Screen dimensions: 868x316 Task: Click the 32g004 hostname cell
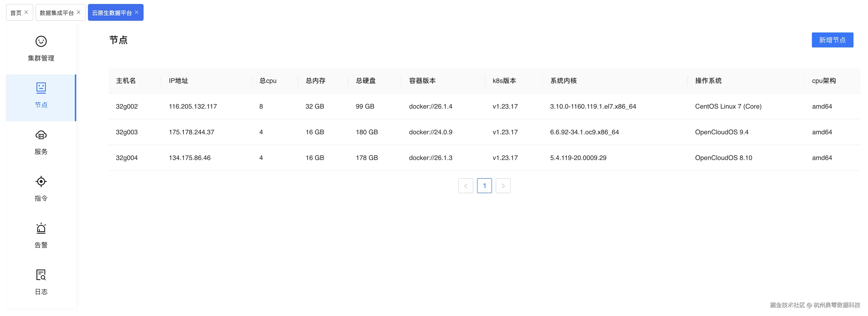(127, 158)
